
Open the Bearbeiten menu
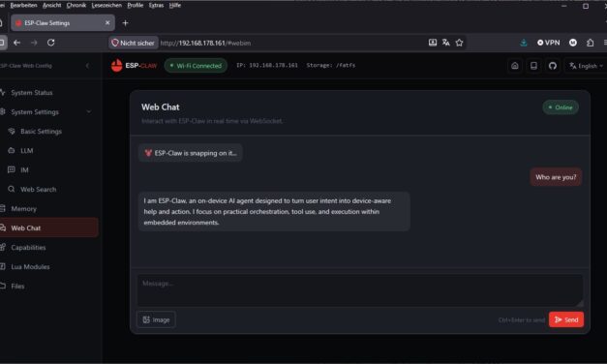point(23,6)
